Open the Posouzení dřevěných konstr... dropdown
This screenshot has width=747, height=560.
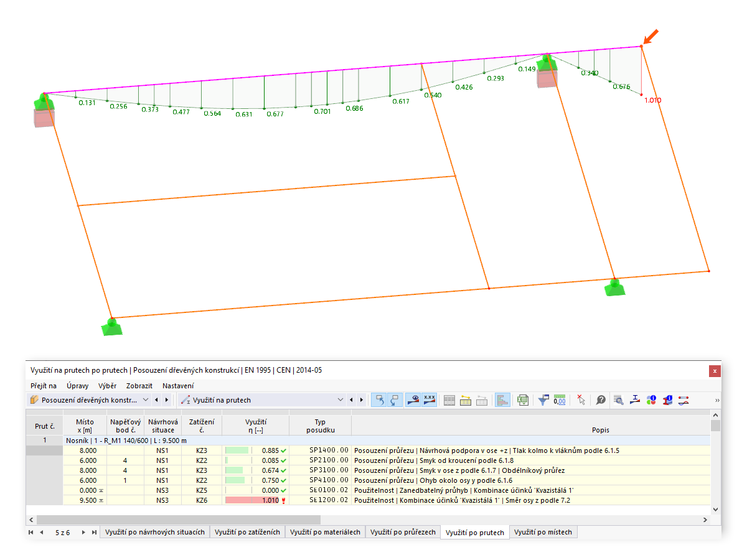click(90, 399)
